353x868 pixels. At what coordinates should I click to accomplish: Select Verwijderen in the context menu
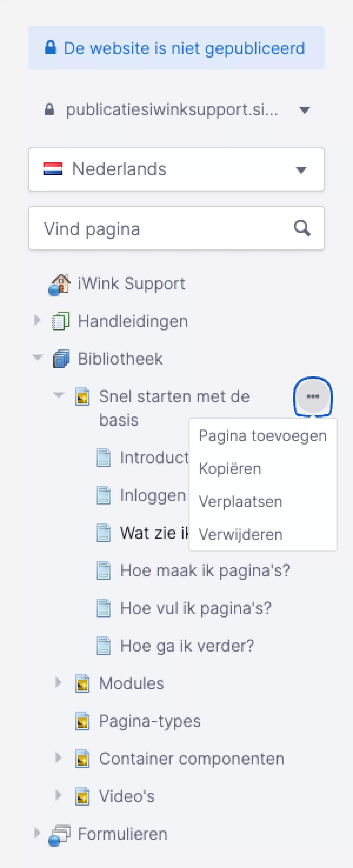(240, 534)
